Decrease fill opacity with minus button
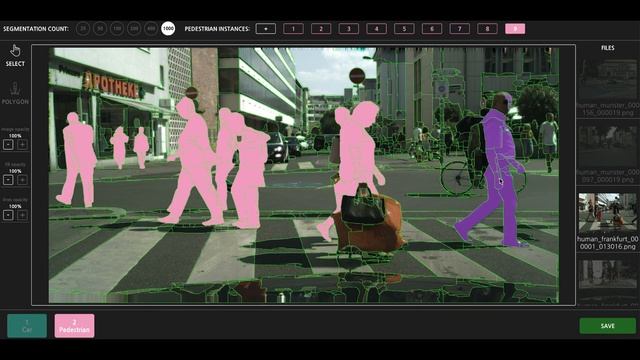The width and height of the screenshot is (640, 360). (8, 180)
